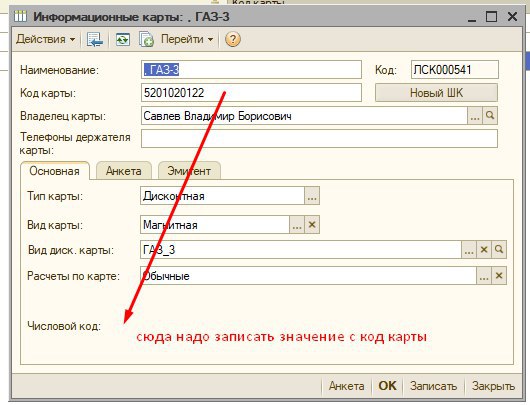530x405 pixels.
Task: Click the Тип карты field
Action: click(222, 196)
